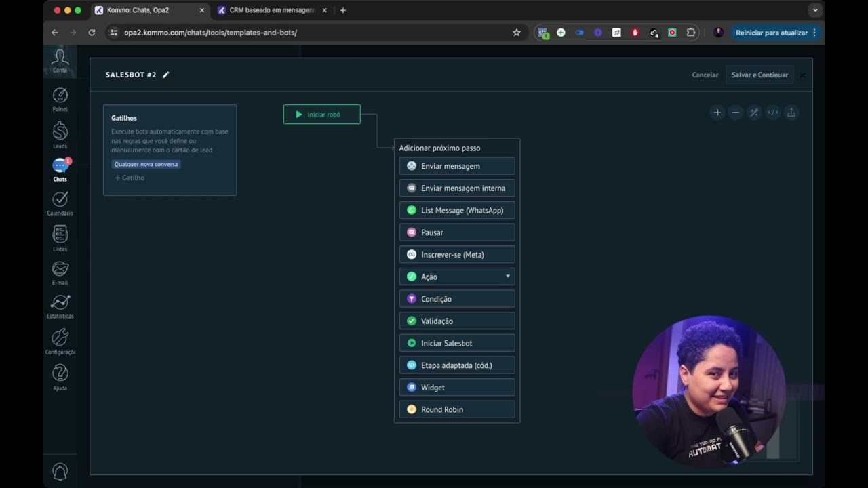This screenshot has width=868, height=488.
Task: Add Pausar step
Action: (457, 232)
